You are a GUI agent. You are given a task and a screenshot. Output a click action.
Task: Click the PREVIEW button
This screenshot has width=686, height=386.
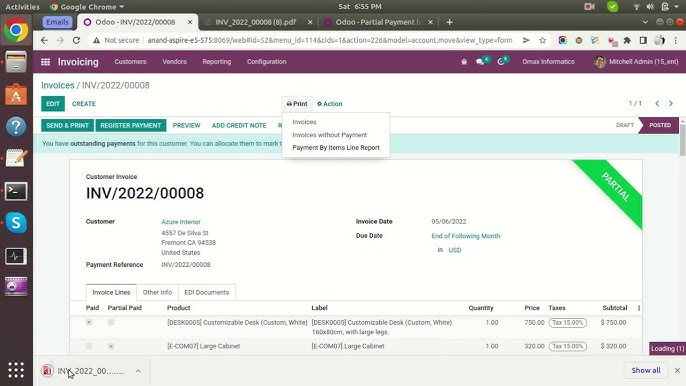pyautogui.click(x=186, y=125)
